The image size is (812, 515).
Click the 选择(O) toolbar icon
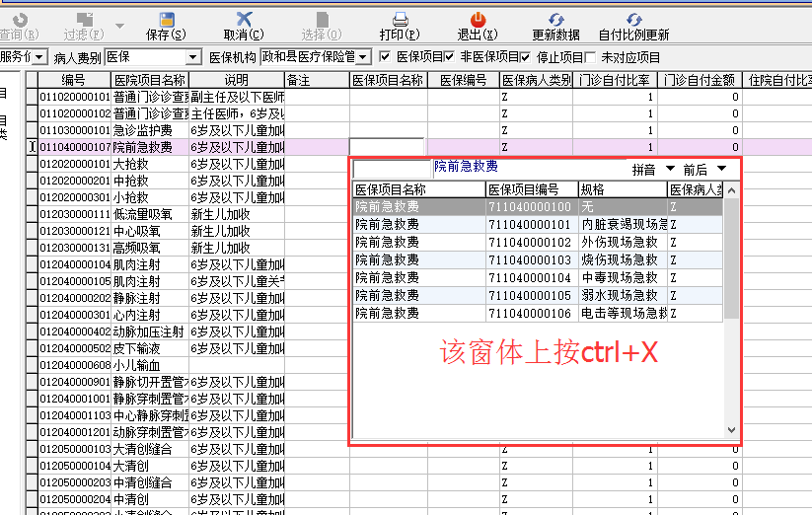tap(322, 20)
